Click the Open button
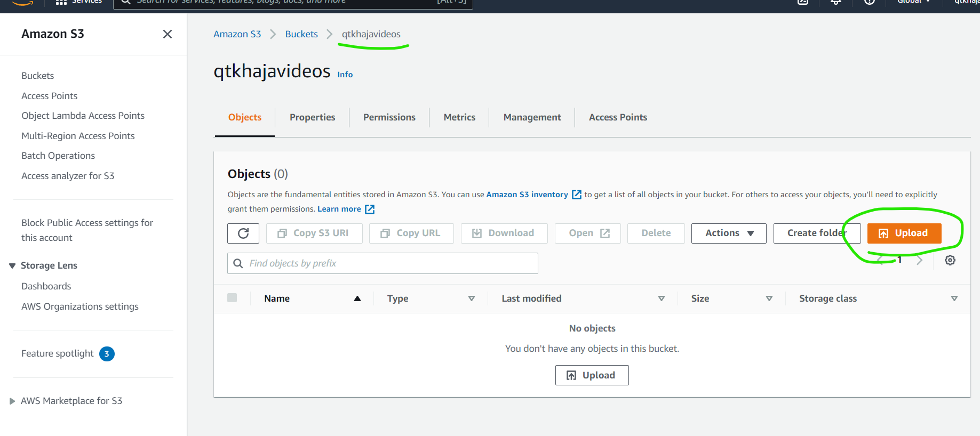980x436 pixels. 588,233
